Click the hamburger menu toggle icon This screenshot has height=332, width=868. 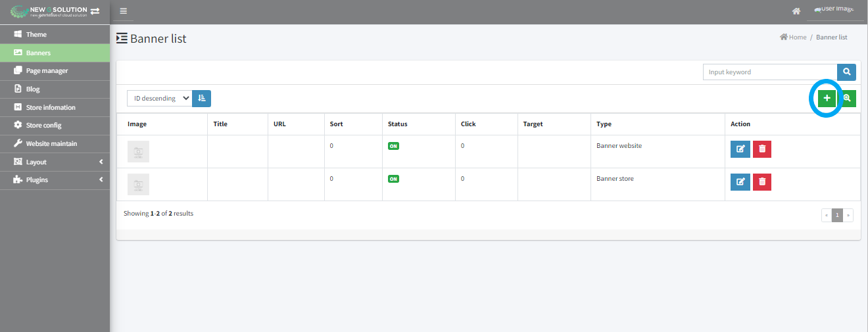pyautogui.click(x=123, y=11)
